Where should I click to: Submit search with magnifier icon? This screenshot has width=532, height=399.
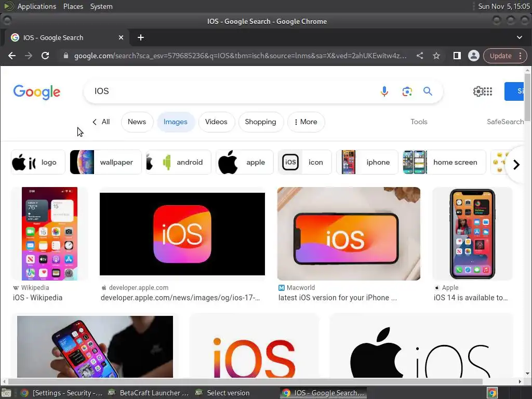click(x=428, y=91)
